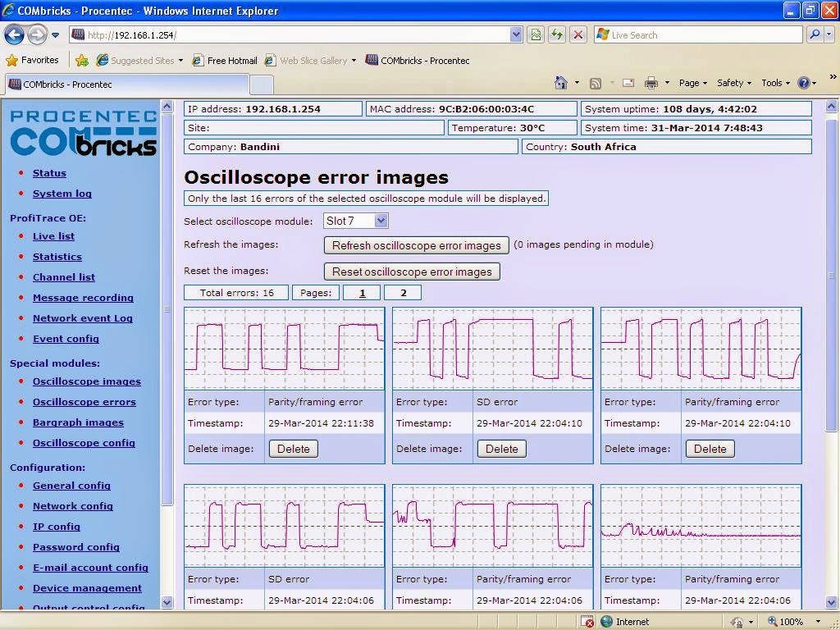Click Reset oscilloscope error images button

pyautogui.click(x=412, y=272)
